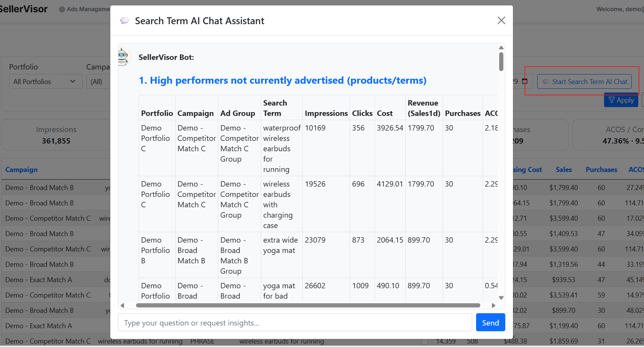Tick the checkbox in the bottom table row
644x347 pixels.
(425, 341)
